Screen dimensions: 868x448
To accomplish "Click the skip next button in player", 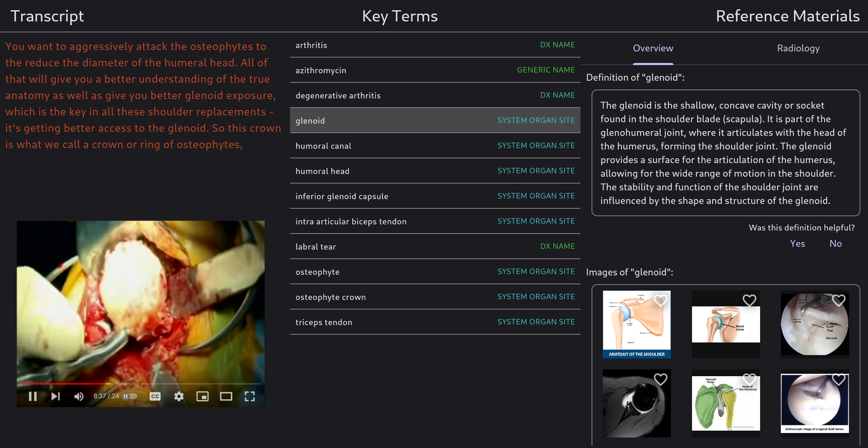I will (x=55, y=396).
